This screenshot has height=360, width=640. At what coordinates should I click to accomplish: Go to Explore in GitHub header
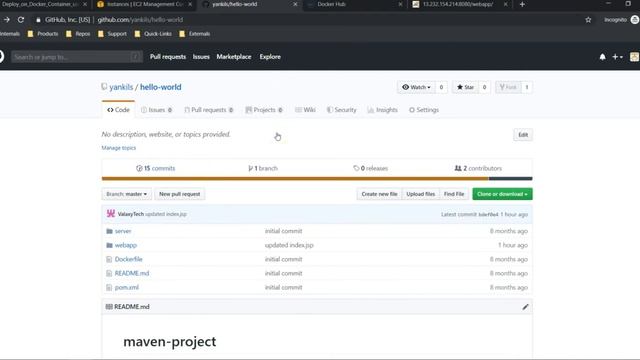(x=270, y=57)
